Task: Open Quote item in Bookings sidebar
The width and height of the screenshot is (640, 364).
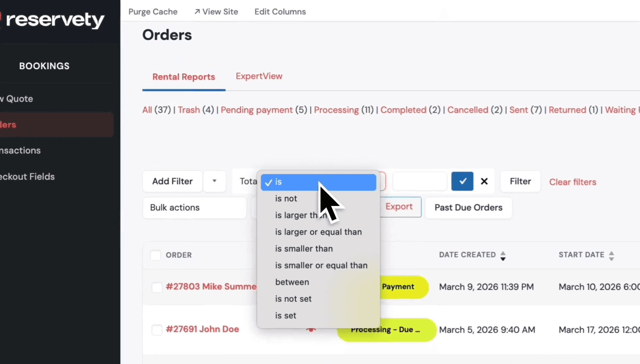Action: pyautogui.click(x=17, y=99)
